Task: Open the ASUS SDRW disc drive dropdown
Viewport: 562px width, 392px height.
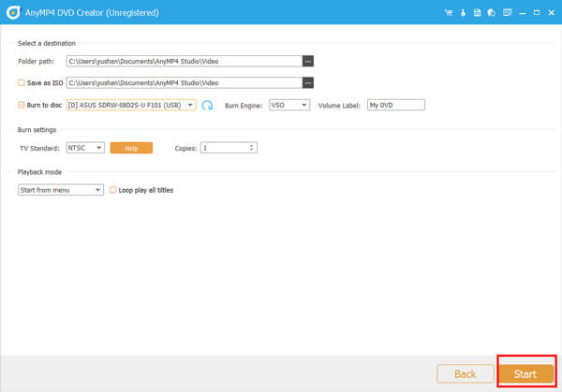Action: pos(131,105)
